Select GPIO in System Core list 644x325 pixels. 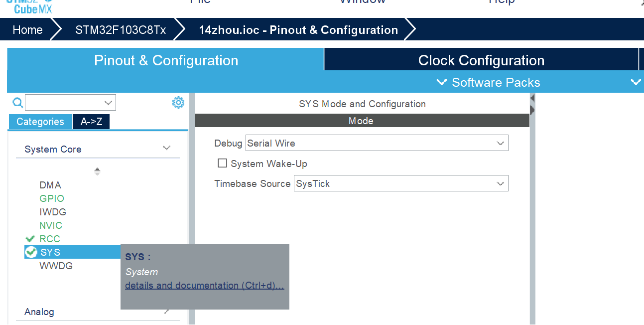click(x=52, y=198)
